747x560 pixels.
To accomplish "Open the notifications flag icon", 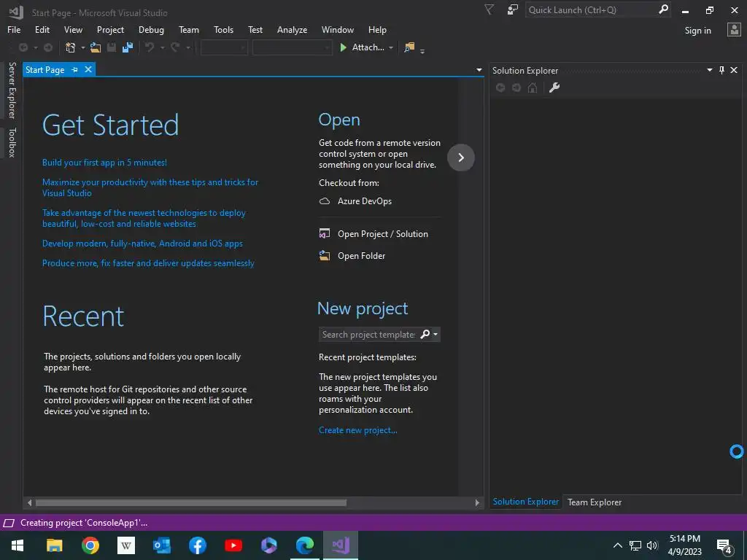I will (x=489, y=9).
